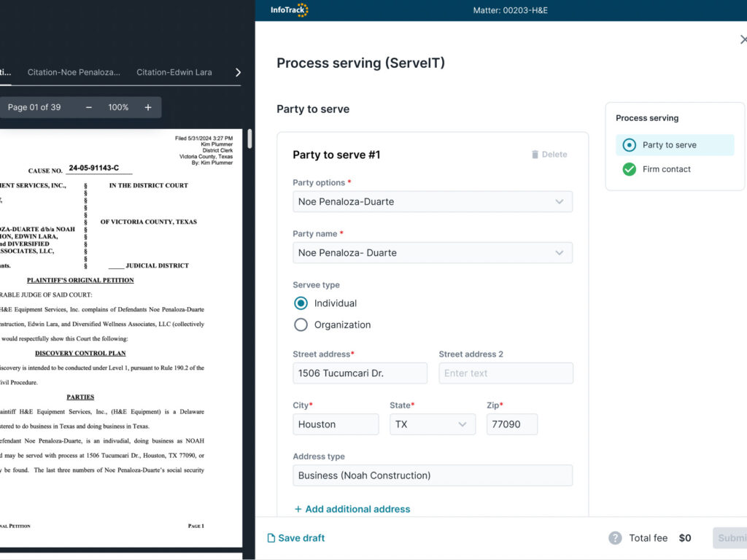Click the Street address 2 input field
Viewport: 747px width, 560px height.
[506, 373]
